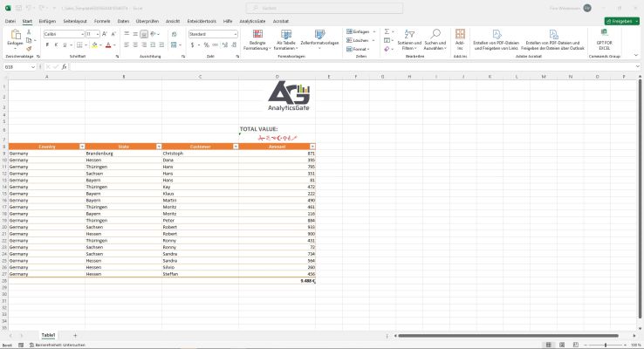
Task: Toggle center alignment for cells
Action: 135,44
